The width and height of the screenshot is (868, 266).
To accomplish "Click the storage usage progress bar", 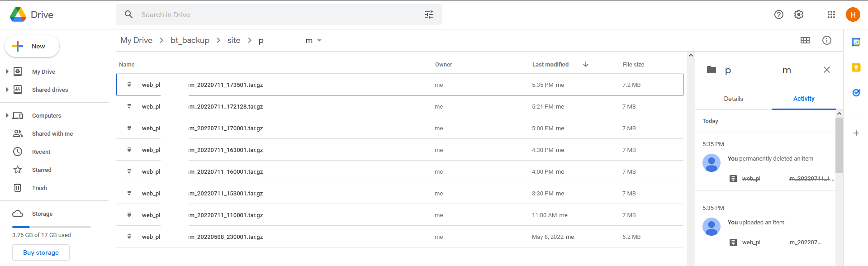I will (x=52, y=227).
